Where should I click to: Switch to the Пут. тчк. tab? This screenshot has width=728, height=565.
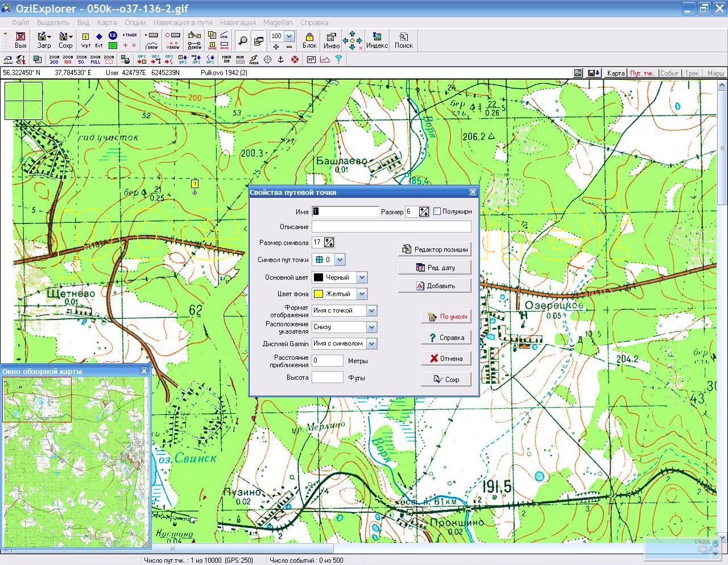(x=642, y=73)
